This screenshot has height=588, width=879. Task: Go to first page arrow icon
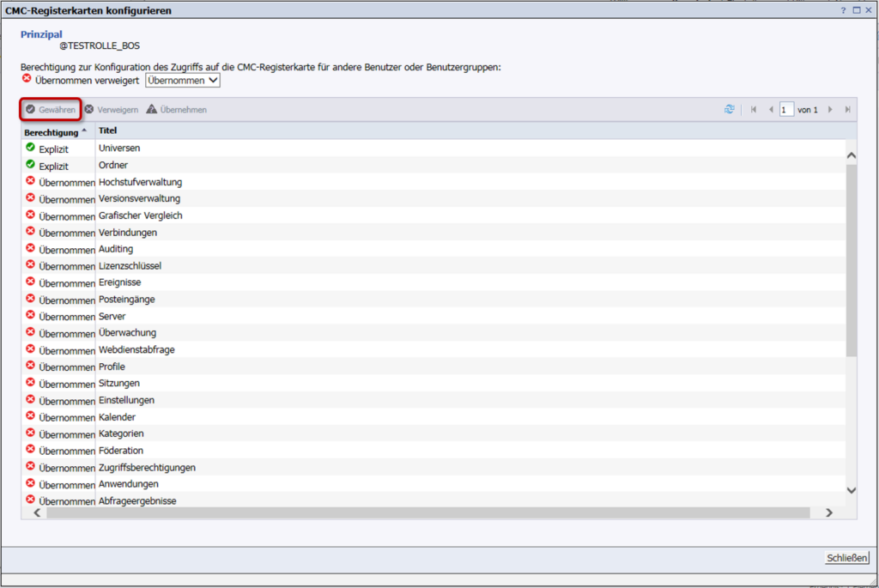[754, 110]
